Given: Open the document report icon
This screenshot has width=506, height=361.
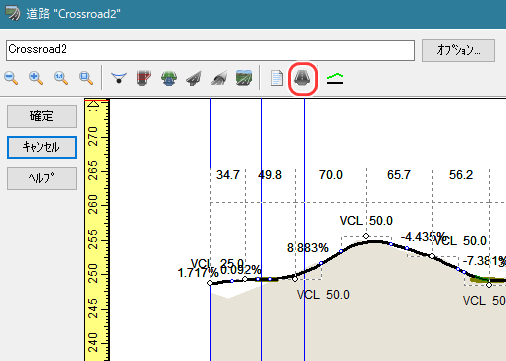Looking at the screenshot, I should pyautogui.click(x=277, y=78).
